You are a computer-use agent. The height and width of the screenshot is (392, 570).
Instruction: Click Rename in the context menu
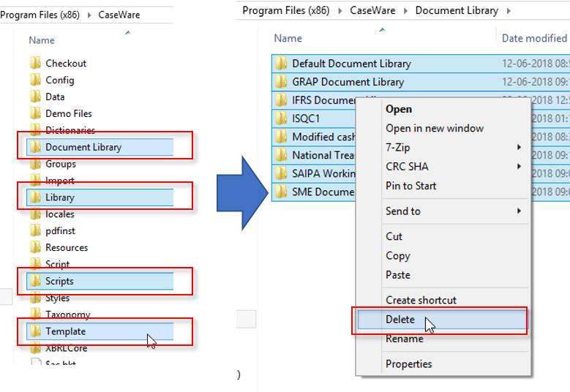pos(404,339)
